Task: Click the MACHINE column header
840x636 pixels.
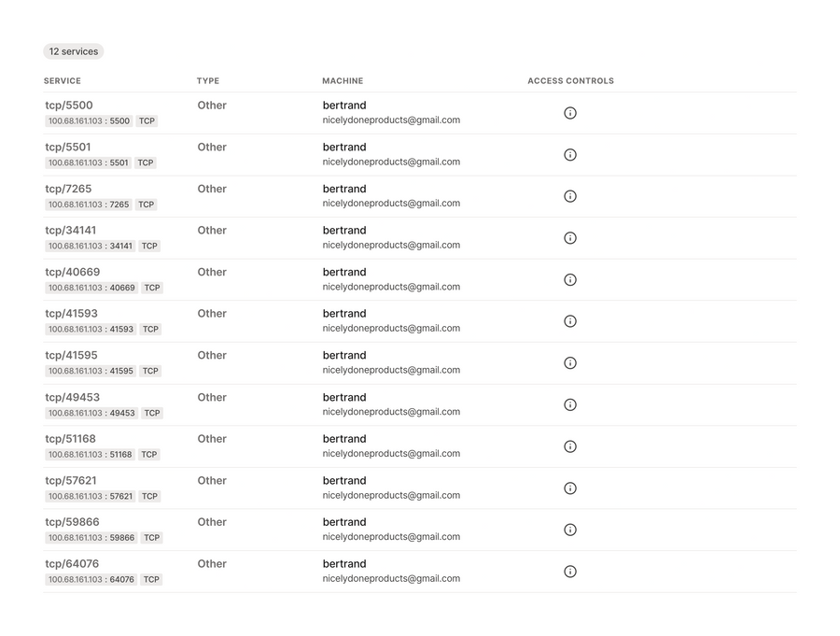Action: pos(343,80)
